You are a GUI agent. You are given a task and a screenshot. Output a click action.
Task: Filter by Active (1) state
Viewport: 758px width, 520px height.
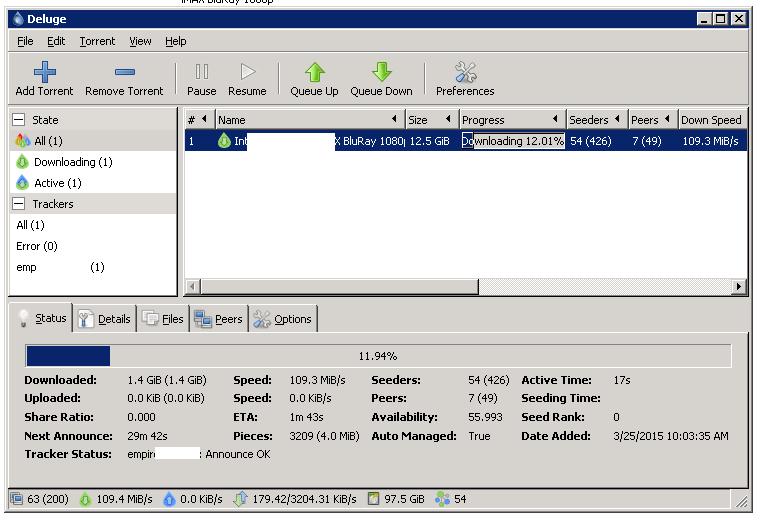93,183
